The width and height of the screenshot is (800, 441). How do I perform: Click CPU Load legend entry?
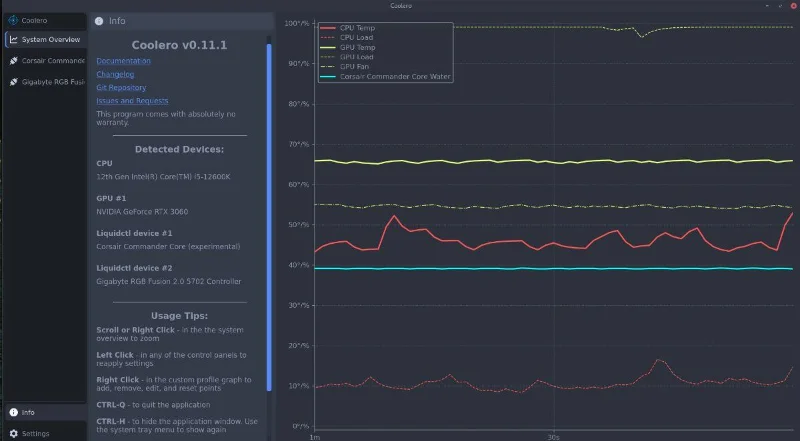(x=347, y=37)
